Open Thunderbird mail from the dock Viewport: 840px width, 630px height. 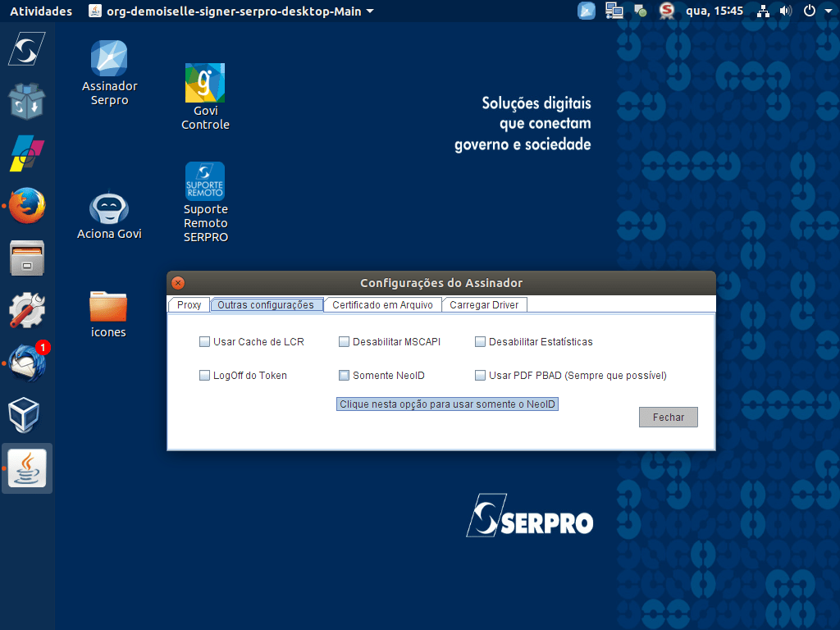(27, 363)
